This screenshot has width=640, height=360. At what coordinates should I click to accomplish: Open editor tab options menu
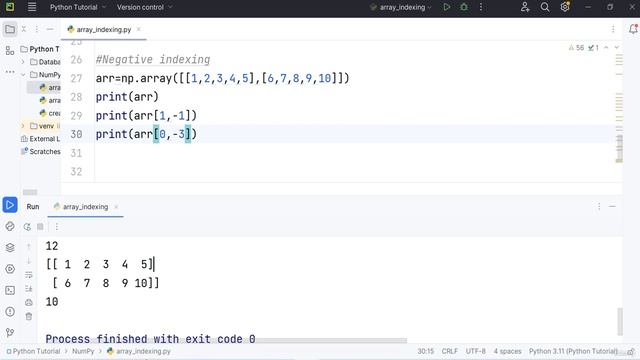613,29
